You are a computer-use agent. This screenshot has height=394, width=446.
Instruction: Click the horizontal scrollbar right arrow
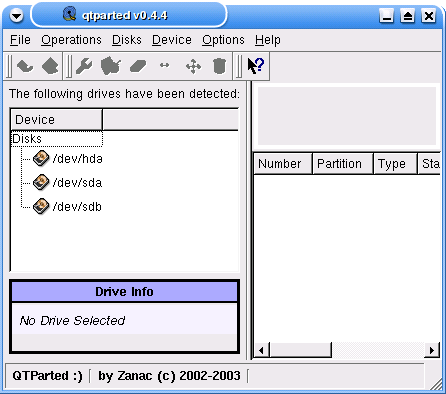pyautogui.click(x=432, y=350)
